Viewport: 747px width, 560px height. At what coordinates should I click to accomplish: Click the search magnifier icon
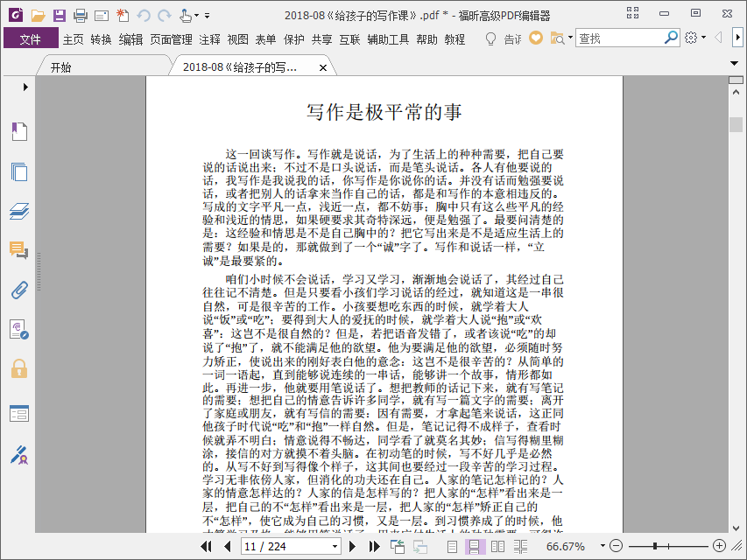[672, 38]
